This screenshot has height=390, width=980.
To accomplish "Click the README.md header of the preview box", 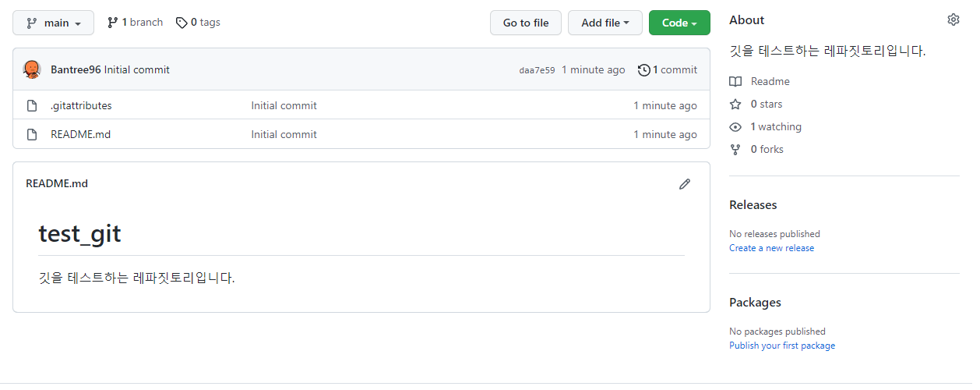I will point(57,183).
